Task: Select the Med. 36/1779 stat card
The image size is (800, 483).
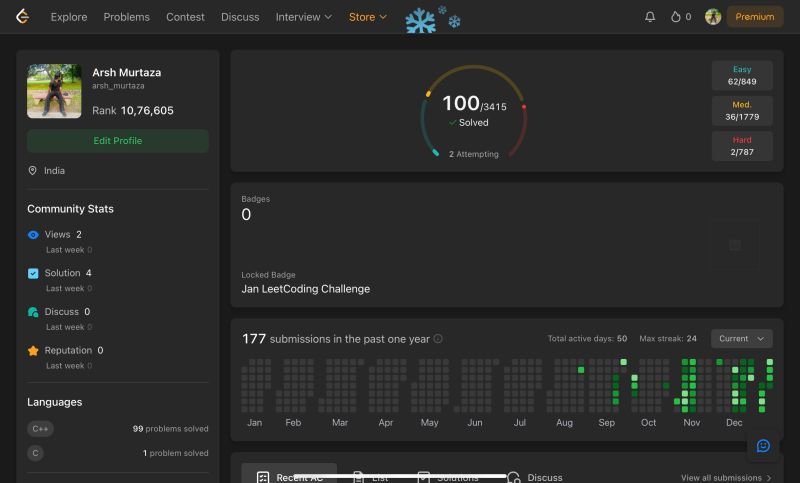Action: 742,111
